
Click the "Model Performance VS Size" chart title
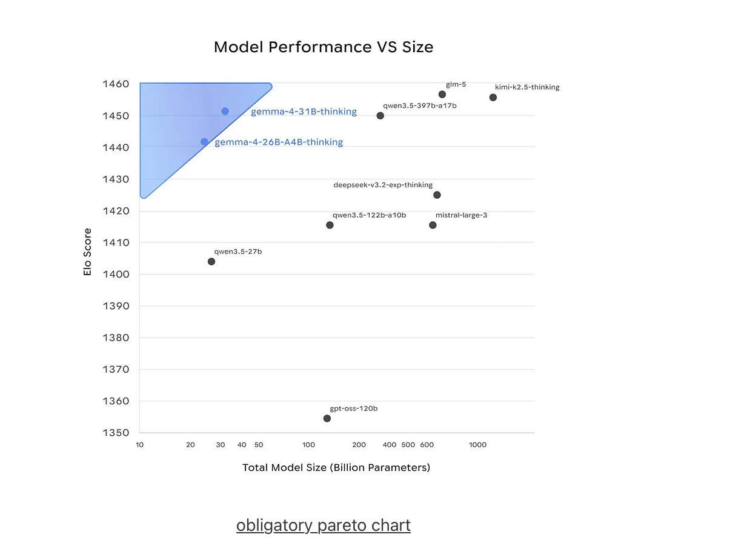tap(324, 47)
